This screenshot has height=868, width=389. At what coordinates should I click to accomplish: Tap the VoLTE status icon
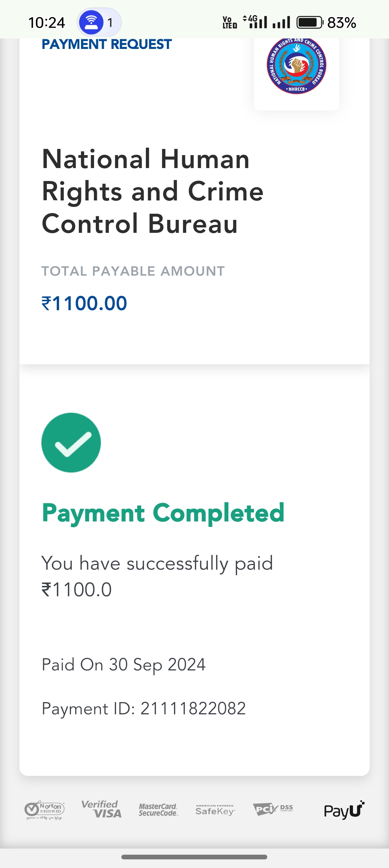pyautogui.click(x=230, y=22)
